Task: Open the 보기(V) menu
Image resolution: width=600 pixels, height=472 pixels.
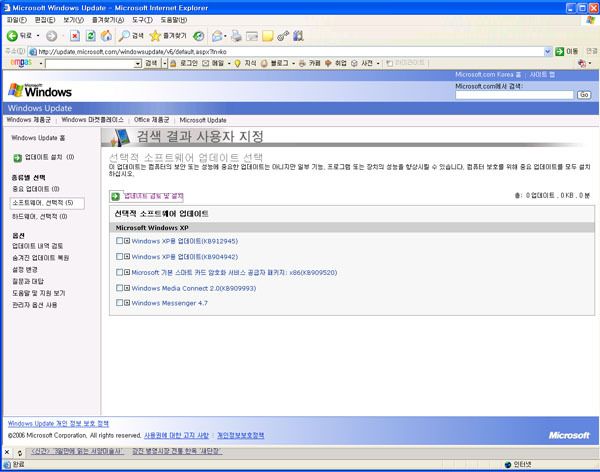Action: 73,20
